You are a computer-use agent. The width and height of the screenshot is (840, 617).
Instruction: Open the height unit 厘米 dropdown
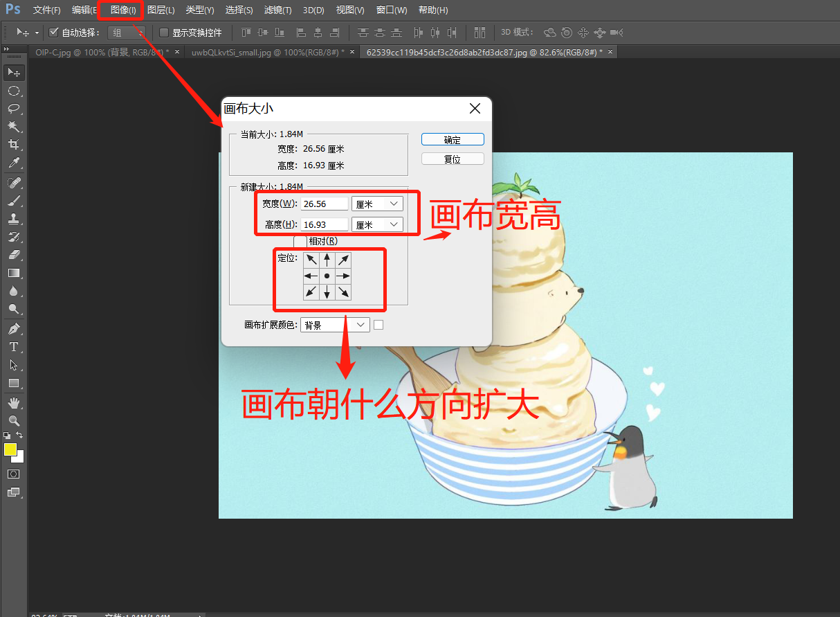click(x=377, y=224)
